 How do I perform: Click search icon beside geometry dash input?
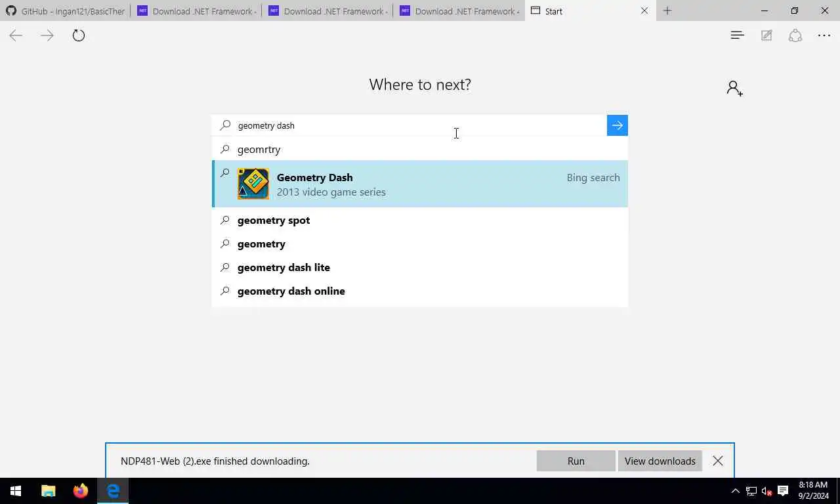click(x=225, y=125)
